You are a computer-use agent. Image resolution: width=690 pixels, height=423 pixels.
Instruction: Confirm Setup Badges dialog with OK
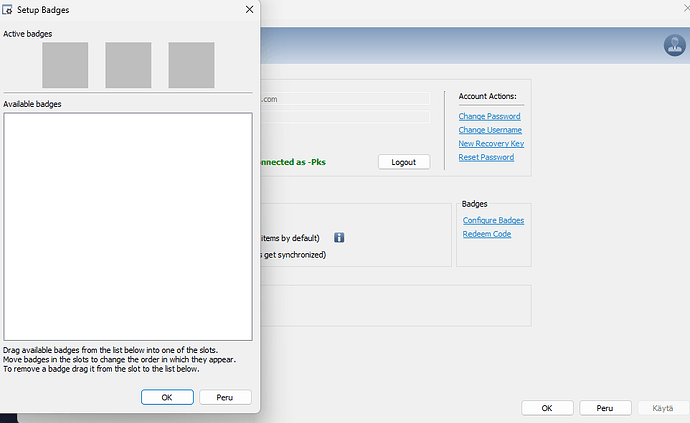point(167,397)
